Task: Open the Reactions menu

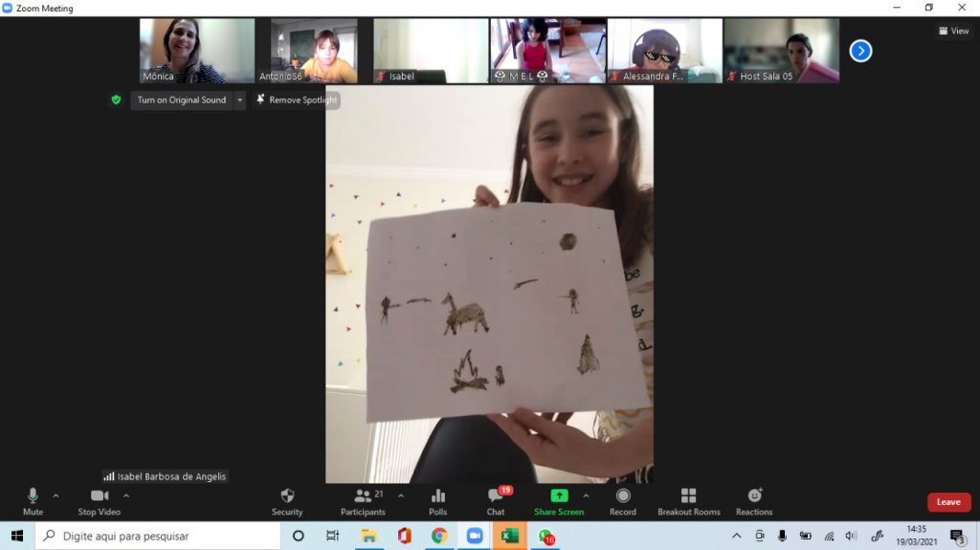Action: point(754,502)
